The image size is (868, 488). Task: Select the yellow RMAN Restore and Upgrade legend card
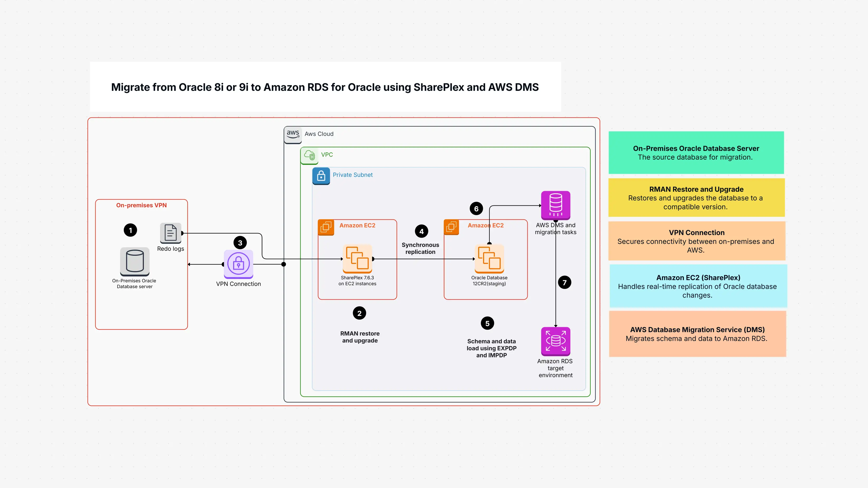tap(696, 198)
